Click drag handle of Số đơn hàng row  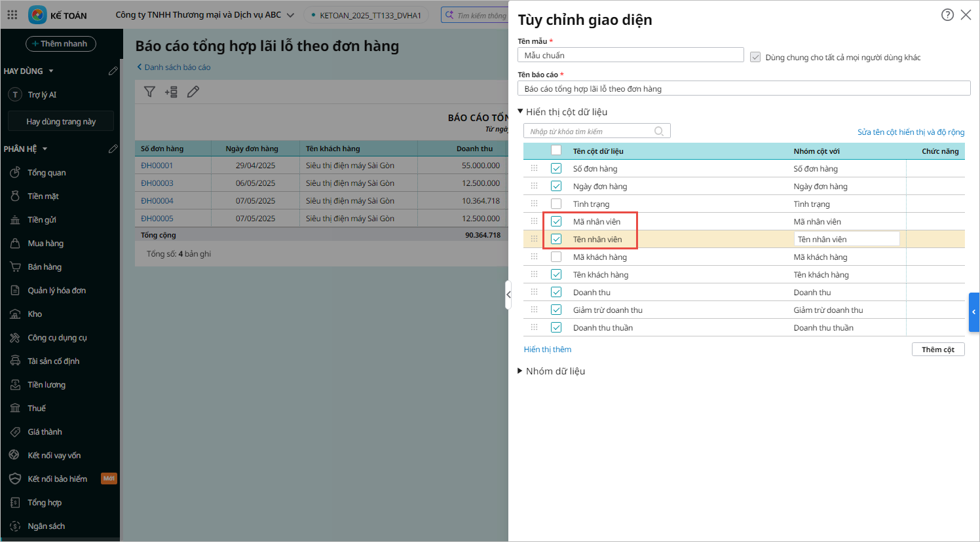(534, 168)
